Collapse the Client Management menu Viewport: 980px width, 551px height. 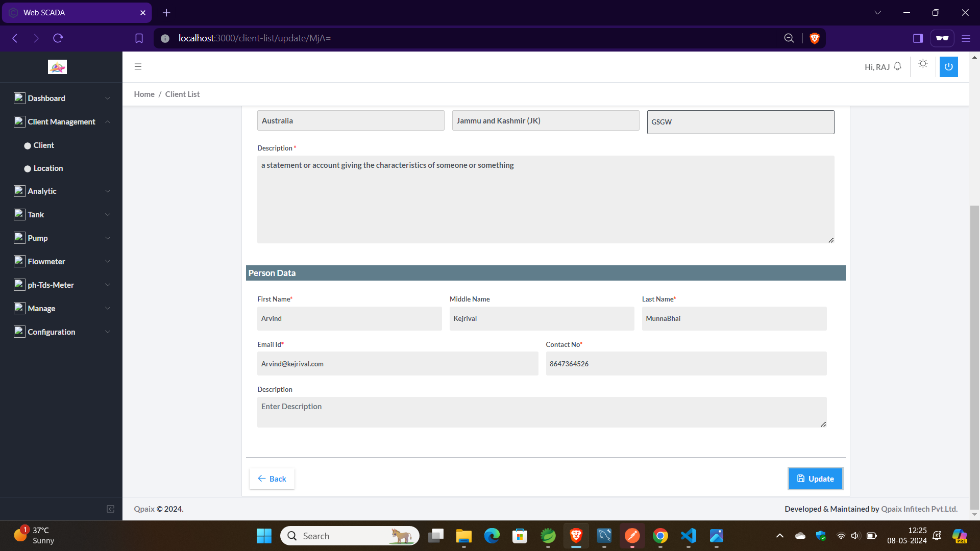point(61,121)
